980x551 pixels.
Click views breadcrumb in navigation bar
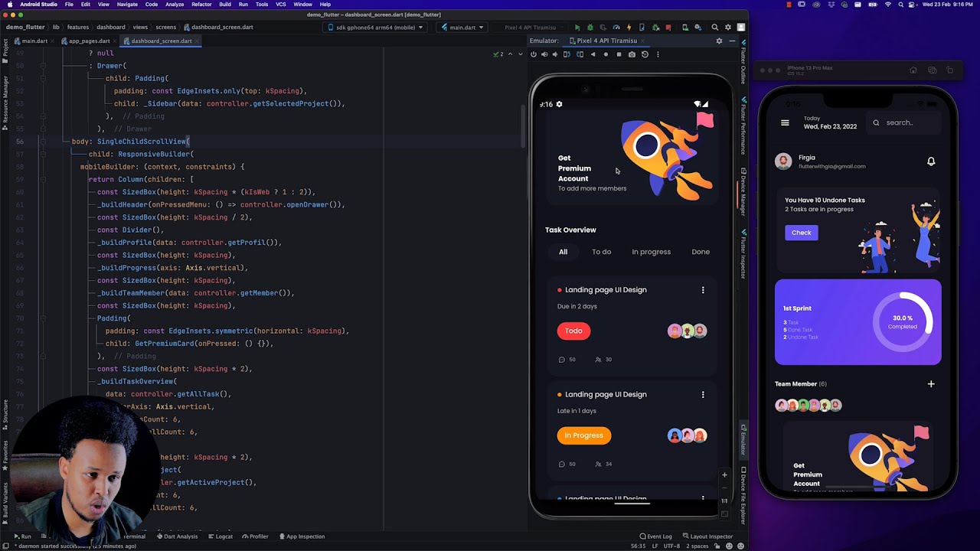pos(140,28)
